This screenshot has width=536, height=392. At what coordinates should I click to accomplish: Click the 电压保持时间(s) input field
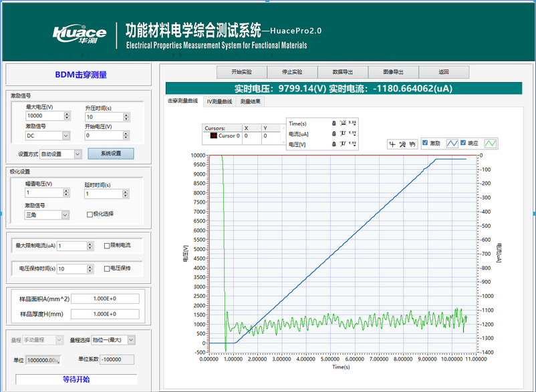(x=72, y=269)
